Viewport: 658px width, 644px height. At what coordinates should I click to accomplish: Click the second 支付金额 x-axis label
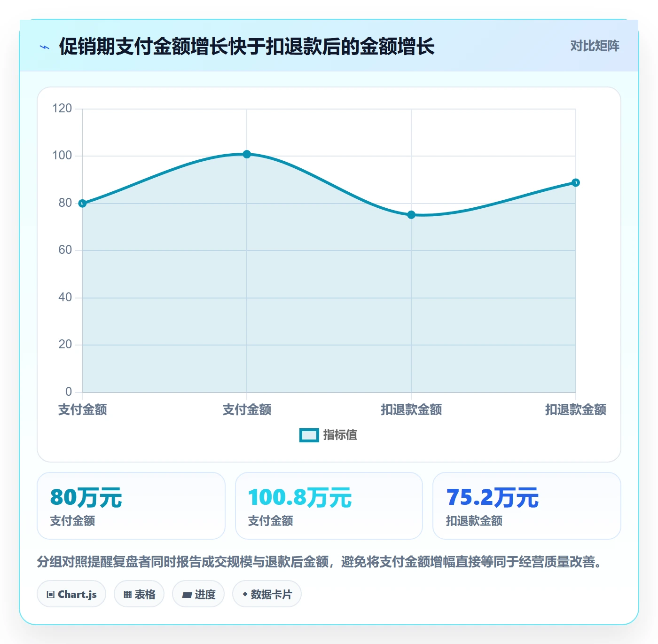click(x=247, y=410)
